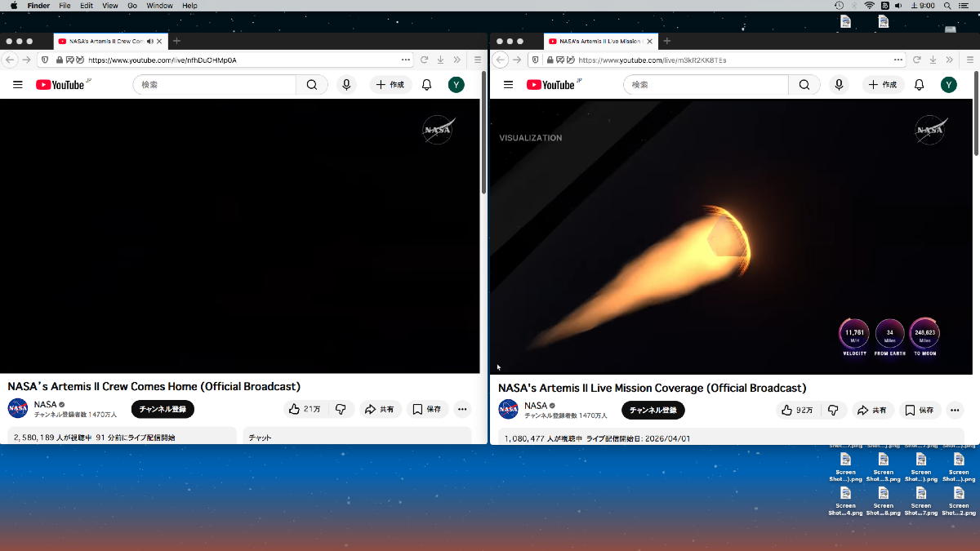
Task: Reload the page in the right browser
Action: [916, 60]
